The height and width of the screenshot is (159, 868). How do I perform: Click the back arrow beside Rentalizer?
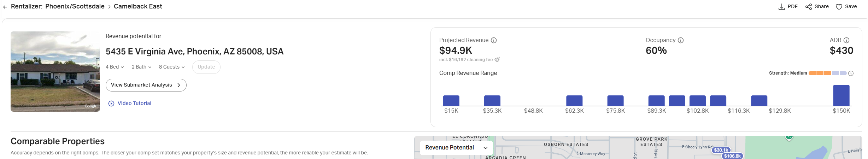(5, 7)
